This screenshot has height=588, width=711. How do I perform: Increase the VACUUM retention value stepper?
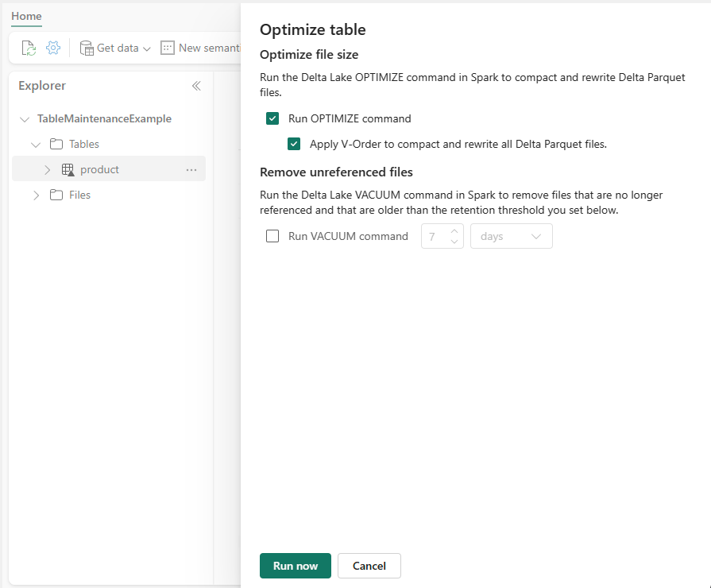454,231
